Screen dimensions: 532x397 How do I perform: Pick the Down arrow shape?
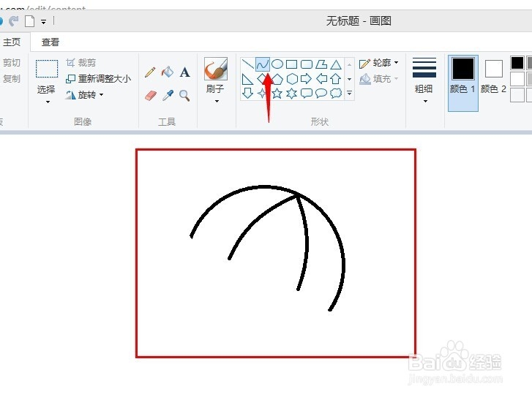pyautogui.click(x=248, y=93)
